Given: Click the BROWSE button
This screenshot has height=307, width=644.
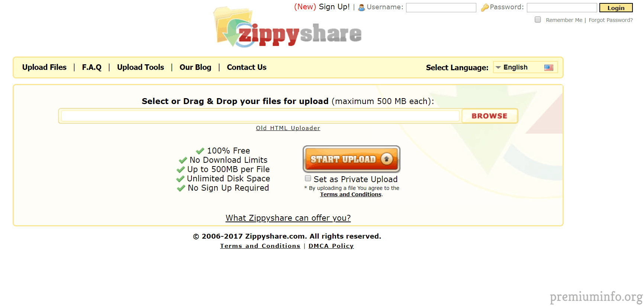Looking at the screenshot, I should point(489,116).
